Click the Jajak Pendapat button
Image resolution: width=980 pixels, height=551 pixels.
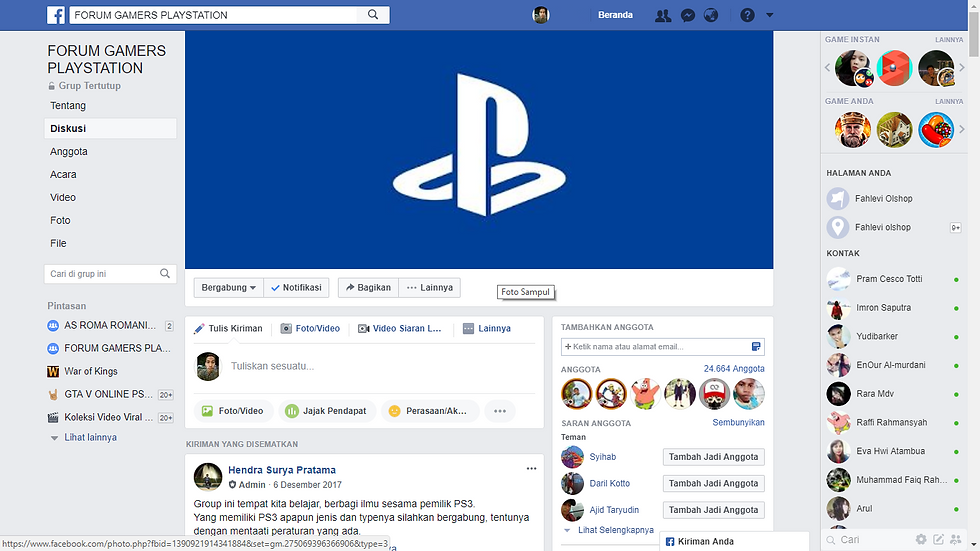[327, 411]
